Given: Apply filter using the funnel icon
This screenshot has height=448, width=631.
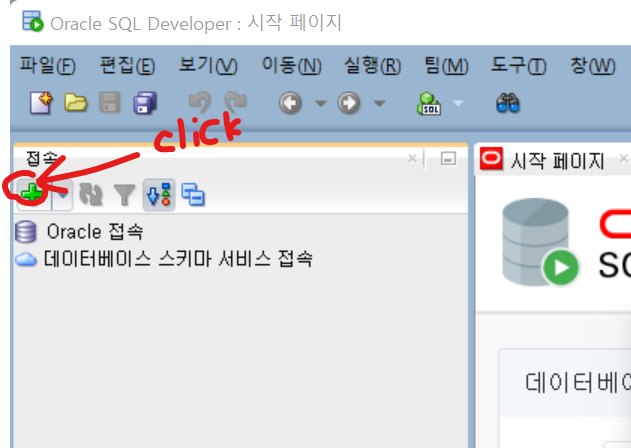Looking at the screenshot, I should pos(125,195).
